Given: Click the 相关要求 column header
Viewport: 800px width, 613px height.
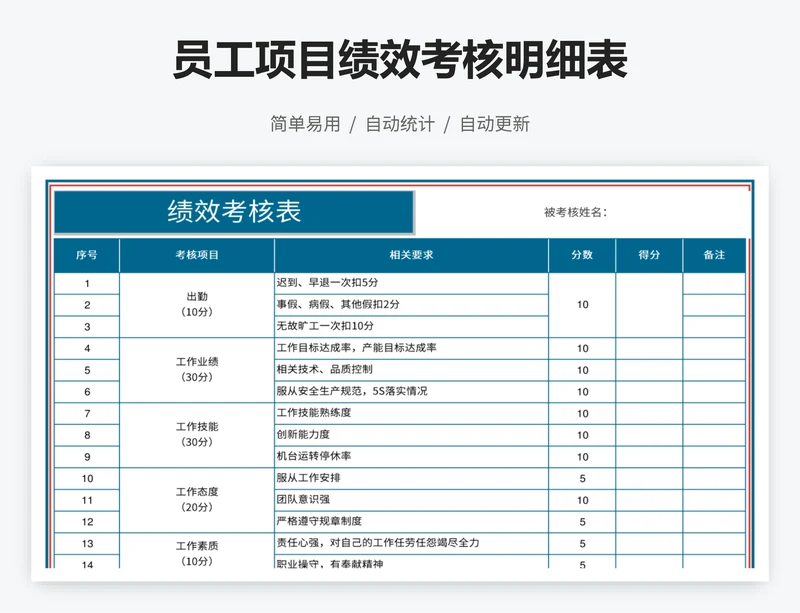Looking at the screenshot, I should pyautogui.click(x=411, y=255).
